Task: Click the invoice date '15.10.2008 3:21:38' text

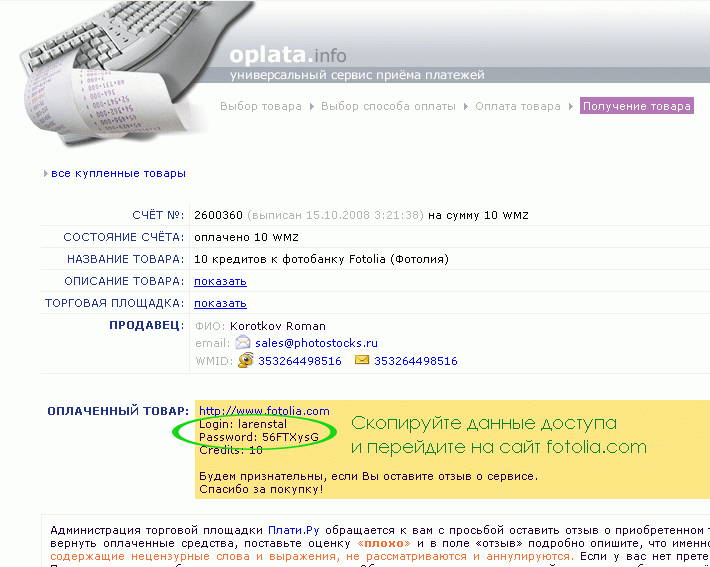Action: [364, 215]
